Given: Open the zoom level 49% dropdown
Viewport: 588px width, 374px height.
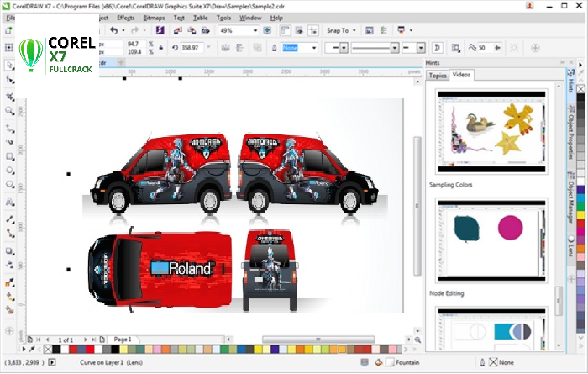Looking at the screenshot, I should click(255, 31).
